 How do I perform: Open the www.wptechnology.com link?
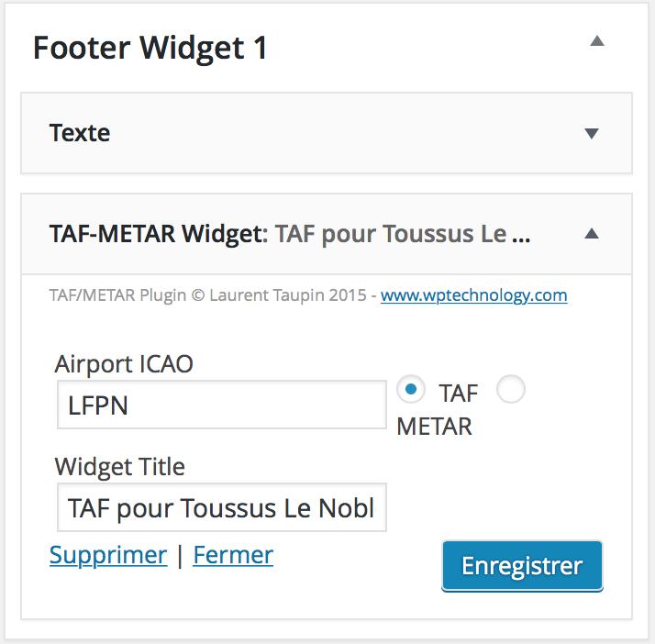[473, 295]
